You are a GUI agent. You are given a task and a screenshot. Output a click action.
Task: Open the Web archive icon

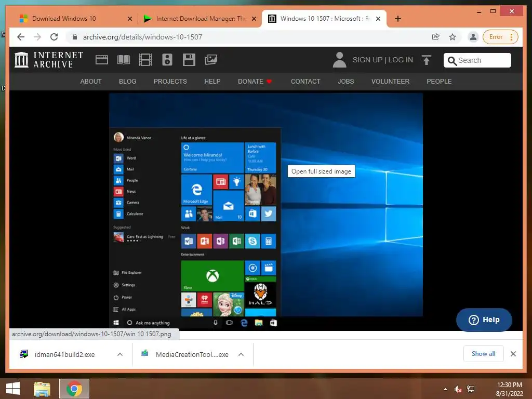101,60
